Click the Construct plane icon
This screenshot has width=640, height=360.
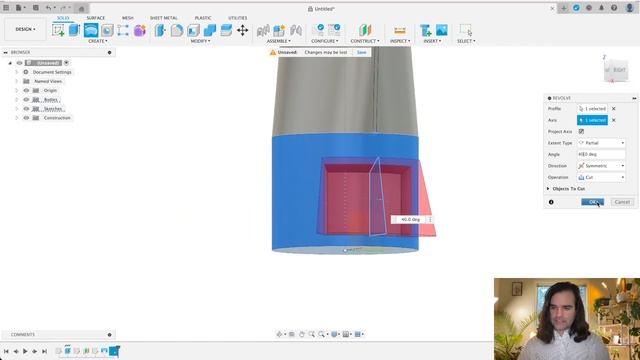365,30
